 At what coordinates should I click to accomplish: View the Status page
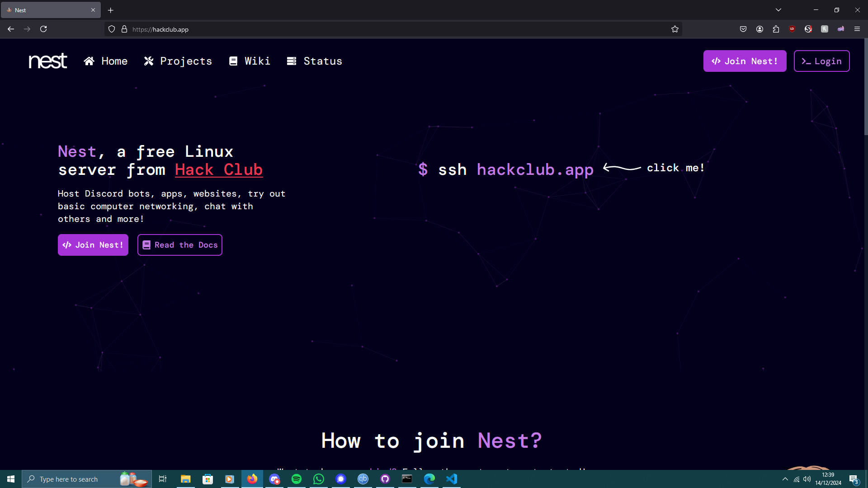tap(314, 61)
